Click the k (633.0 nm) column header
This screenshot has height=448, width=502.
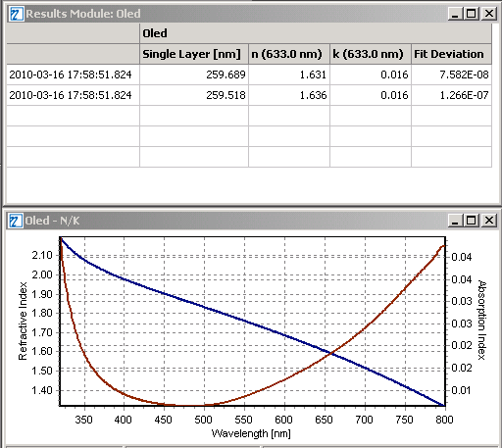371,54
